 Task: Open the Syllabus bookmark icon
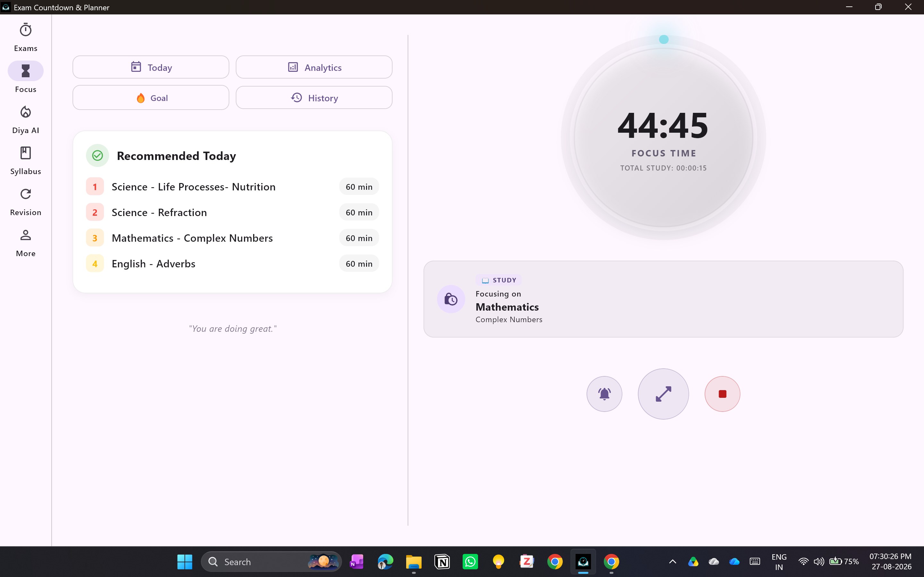pyautogui.click(x=26, y=160)
